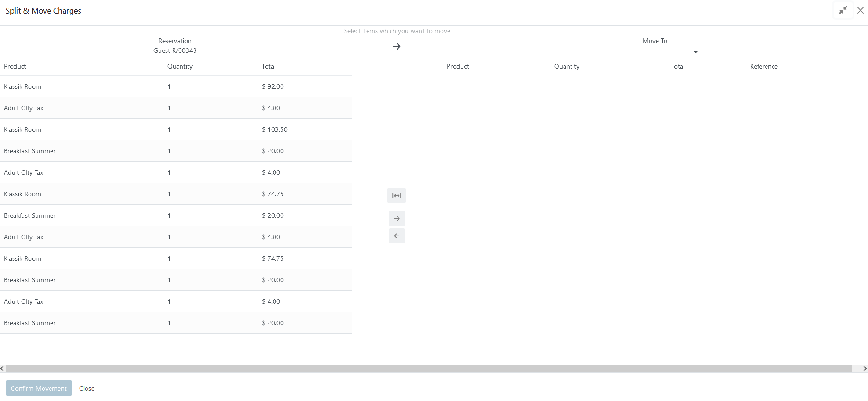Click the arrow icon beside Reservation header
Viewport: 868px width, 401px height.
click(x=397, y=46)
